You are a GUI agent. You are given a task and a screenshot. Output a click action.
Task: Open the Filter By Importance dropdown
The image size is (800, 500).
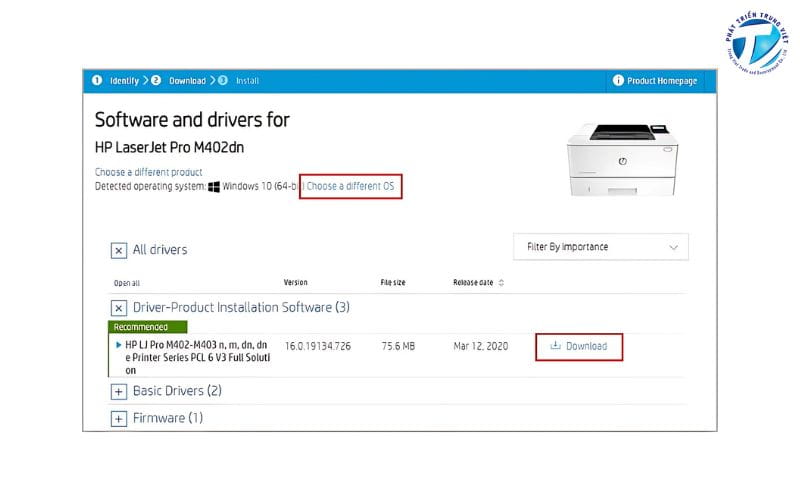[x=600, y=247]
